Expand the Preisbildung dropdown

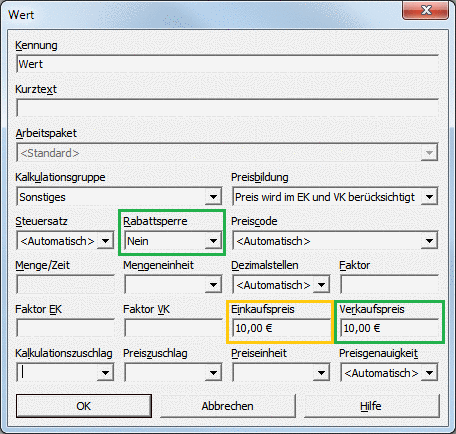coord(335,197)
